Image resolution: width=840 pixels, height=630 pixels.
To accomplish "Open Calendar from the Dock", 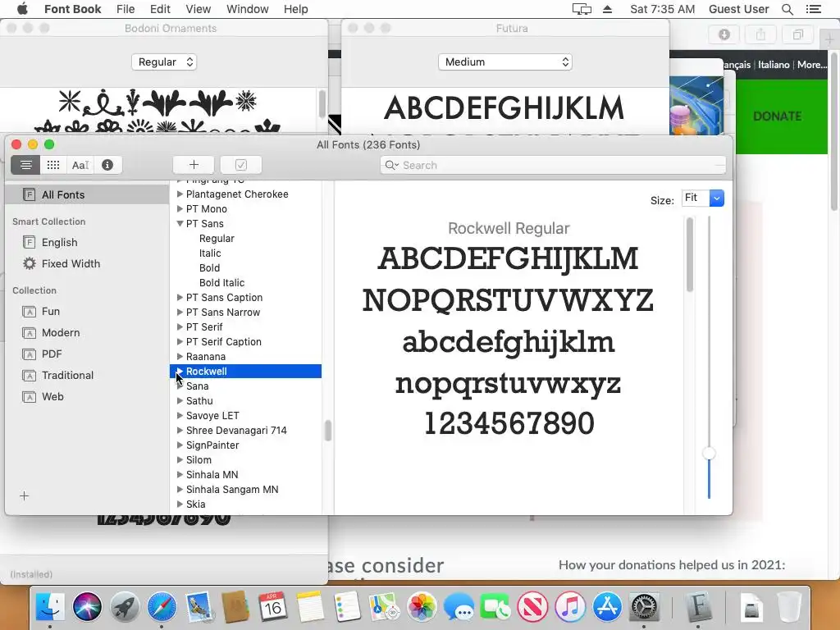I will [x=272, y=606].
